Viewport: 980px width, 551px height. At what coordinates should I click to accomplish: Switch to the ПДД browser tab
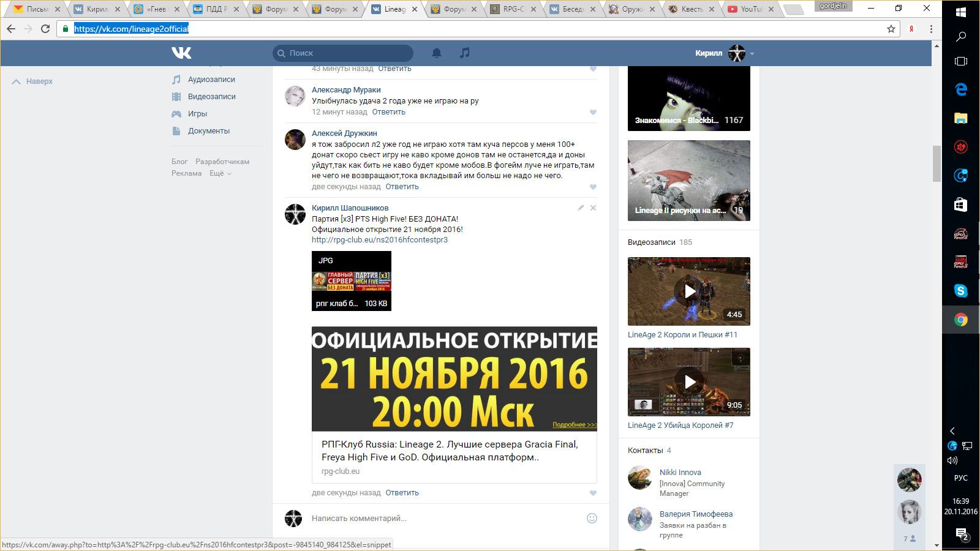pos(216,9)
